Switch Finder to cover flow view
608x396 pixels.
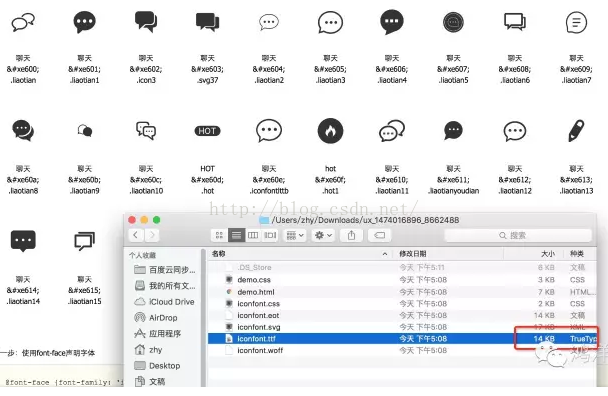270,235
